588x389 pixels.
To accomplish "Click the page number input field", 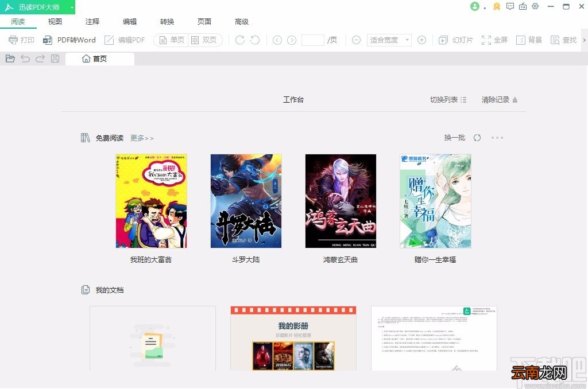I will [x=313, y=40].
